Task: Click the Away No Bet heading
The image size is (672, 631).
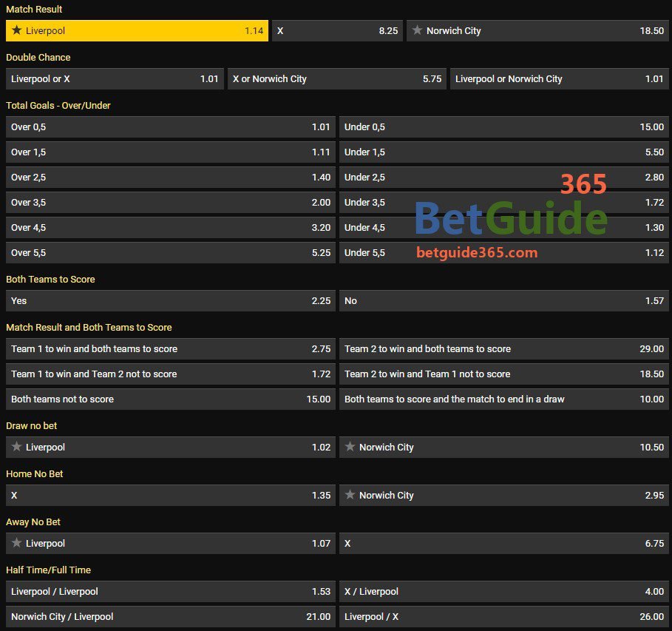Action: pyautogui.click(x=33, y=522)
